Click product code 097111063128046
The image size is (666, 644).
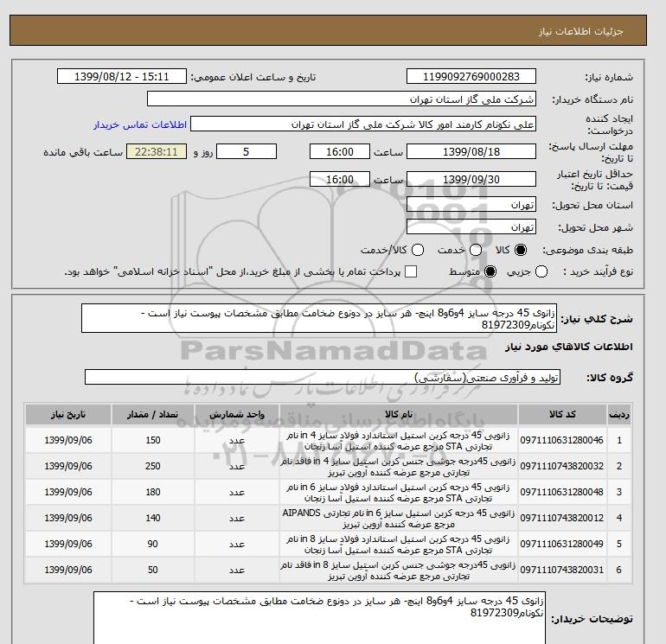pos(561,440)
